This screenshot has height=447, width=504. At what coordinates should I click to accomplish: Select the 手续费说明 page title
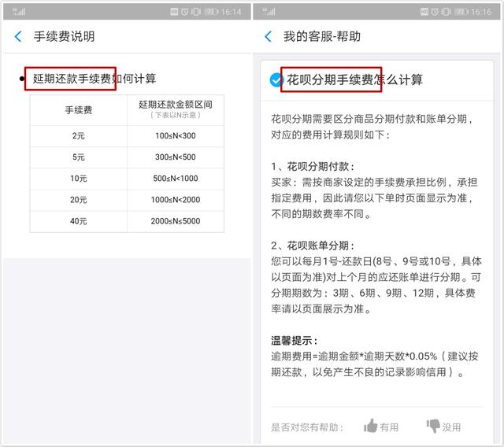[x=65, y=36]
